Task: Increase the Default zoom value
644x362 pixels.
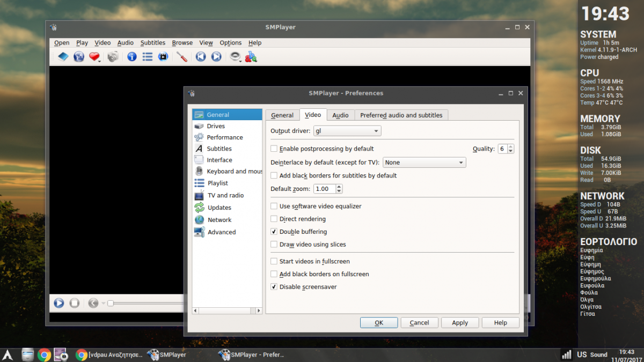Action: [339, 187]
